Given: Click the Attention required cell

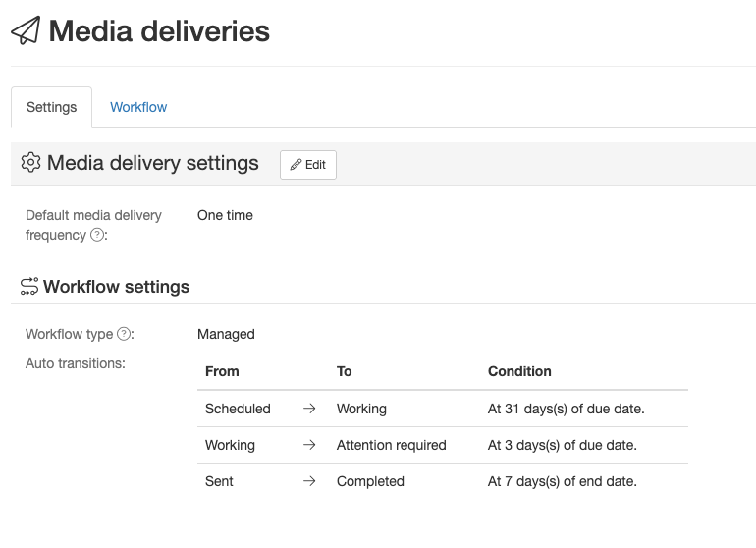Looking at the screenshot, I should [x=391, y=445].
